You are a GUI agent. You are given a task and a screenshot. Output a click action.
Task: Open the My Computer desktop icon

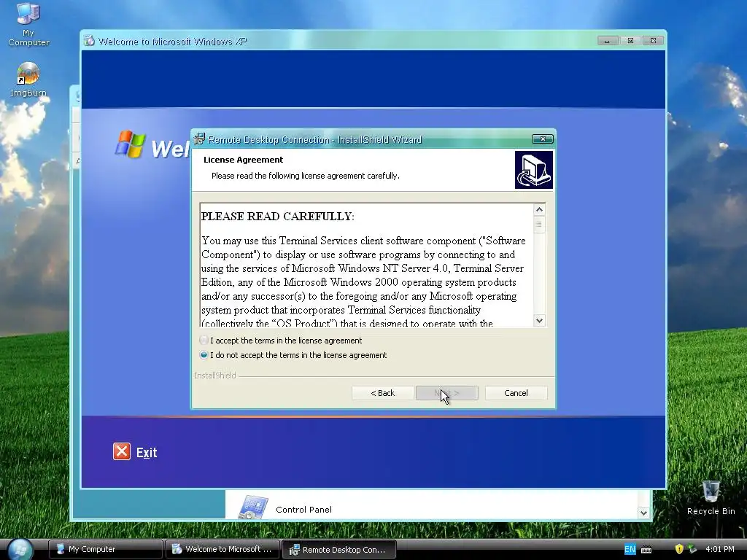[28, 24]
